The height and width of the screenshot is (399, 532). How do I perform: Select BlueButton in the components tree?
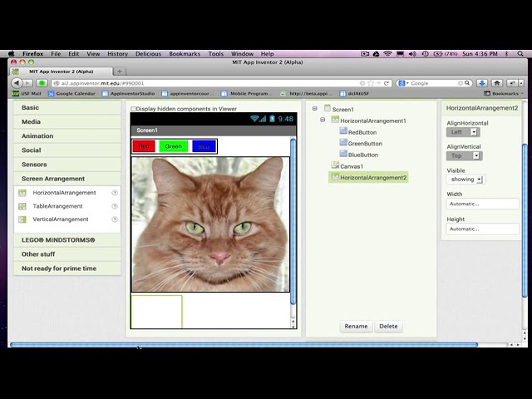tap(363, 155)
